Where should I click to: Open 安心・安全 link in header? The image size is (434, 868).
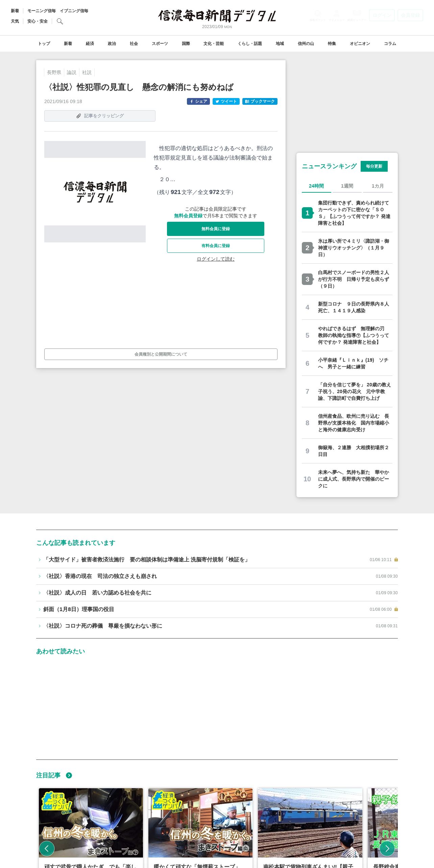[x=38, y=21]
